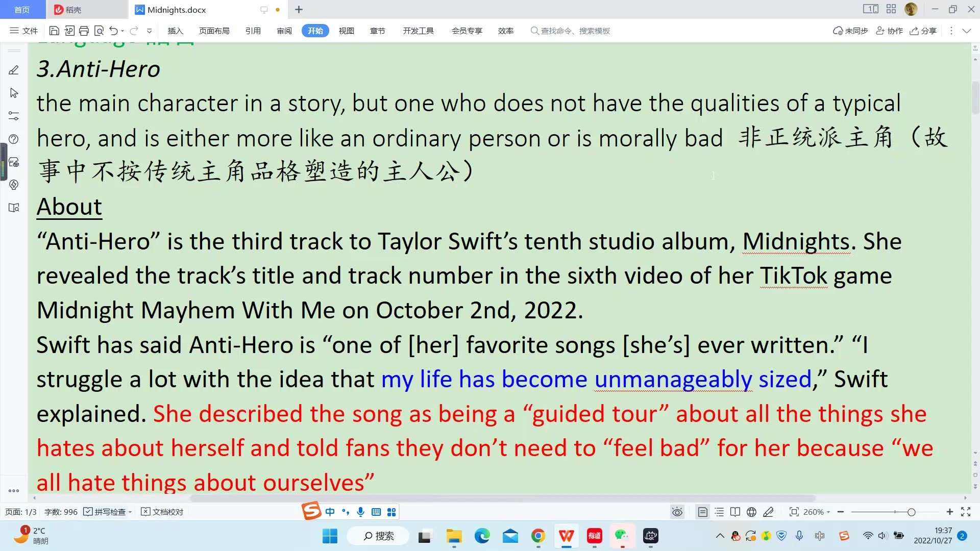Viewport: 980px width, 551px height.
Task: Click the help question mark sidebar icon
Action: [14, 139]
